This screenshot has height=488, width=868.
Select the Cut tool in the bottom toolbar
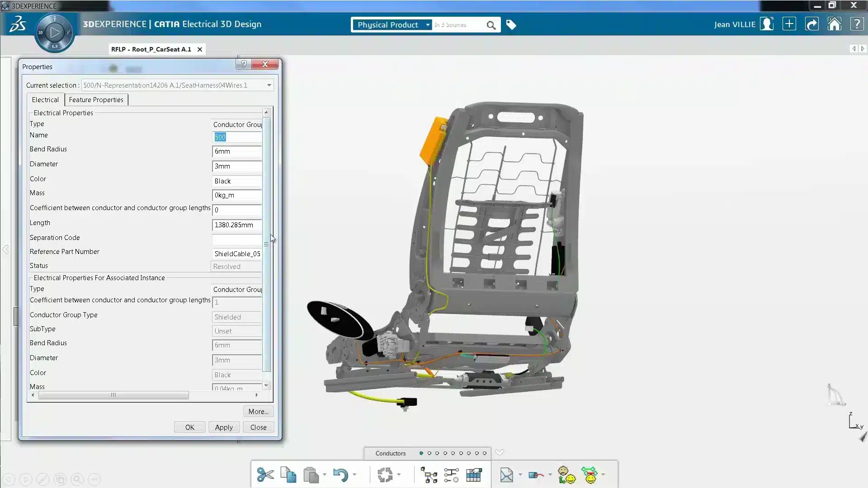[266, 474]
